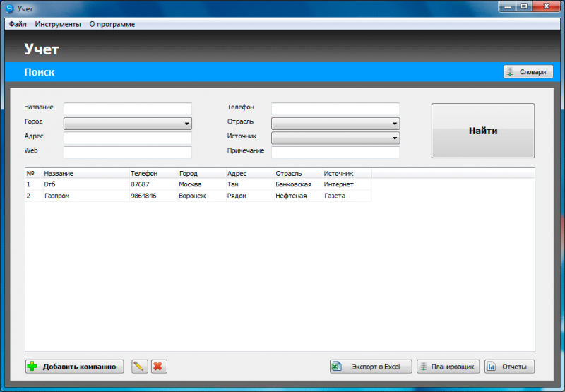Expand the Город dropdown
Viewport: 565px width, 392px height.
pos(128,124)
